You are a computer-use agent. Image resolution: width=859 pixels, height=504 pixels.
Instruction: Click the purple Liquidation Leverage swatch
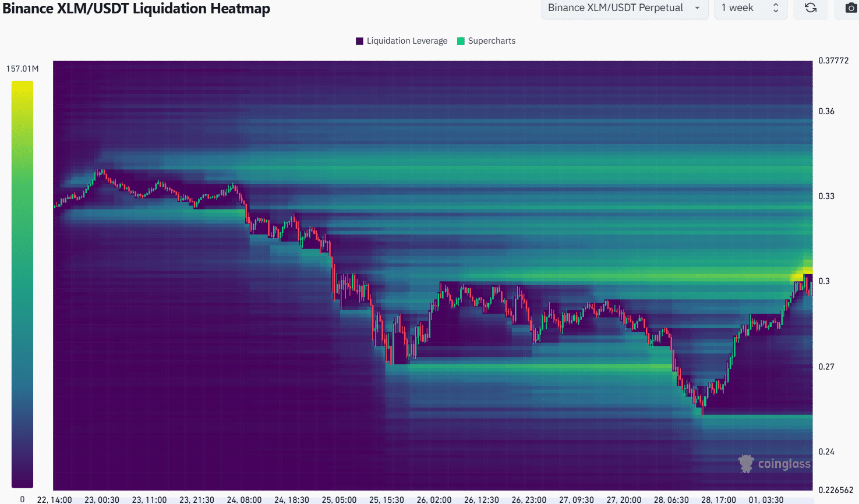359,41
